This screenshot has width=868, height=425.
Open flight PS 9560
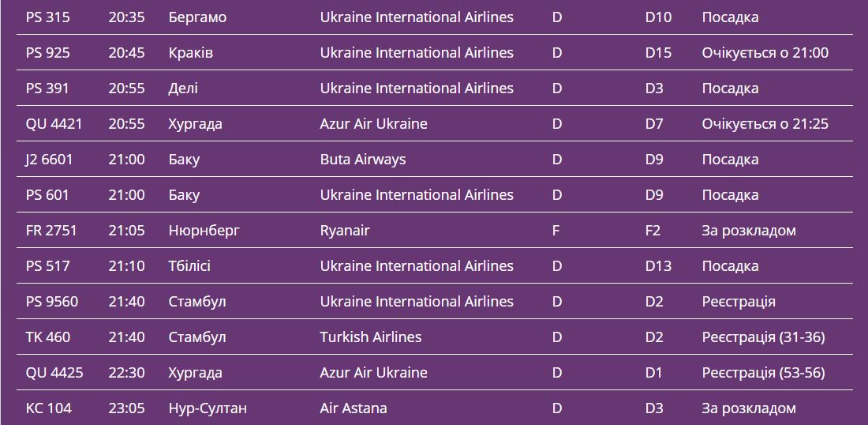tap(52, 302)
